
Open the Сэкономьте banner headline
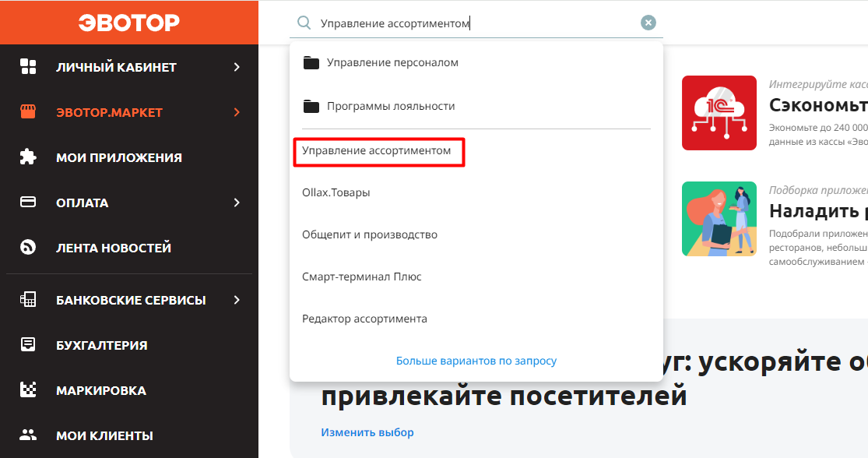coord(818,105)
